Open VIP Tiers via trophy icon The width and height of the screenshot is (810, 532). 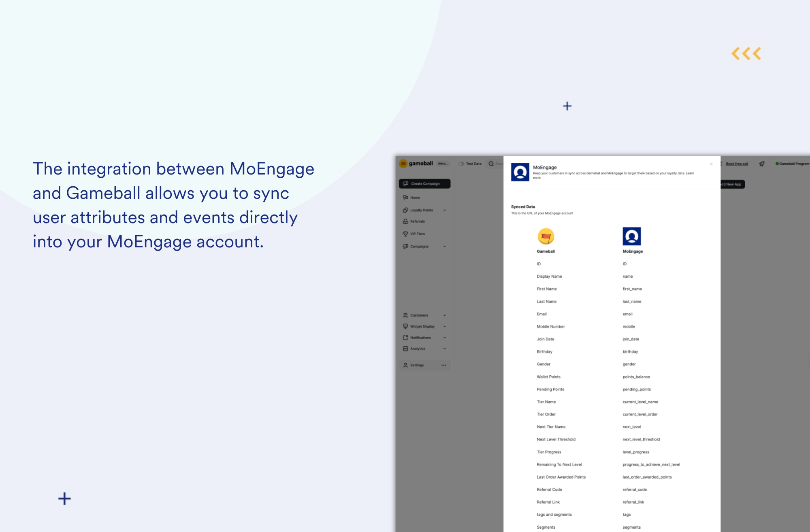click(x=405, y=234)
